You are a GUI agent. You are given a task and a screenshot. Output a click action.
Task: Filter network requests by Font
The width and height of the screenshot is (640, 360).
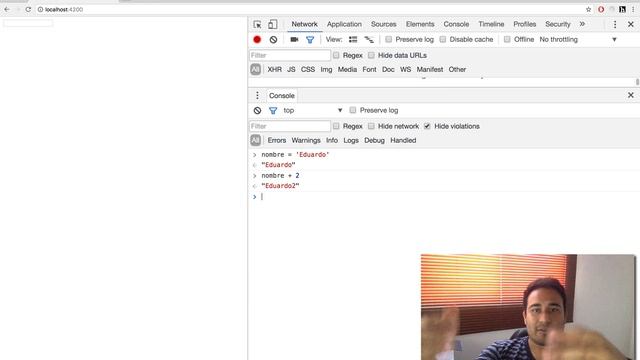[x=369, y=69]
